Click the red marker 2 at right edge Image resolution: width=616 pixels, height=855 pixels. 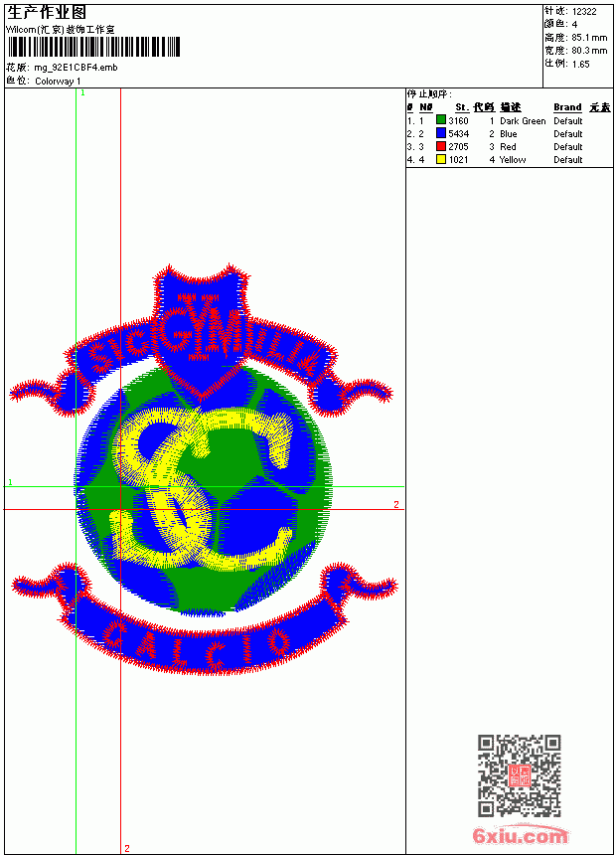tap(396, 504)
